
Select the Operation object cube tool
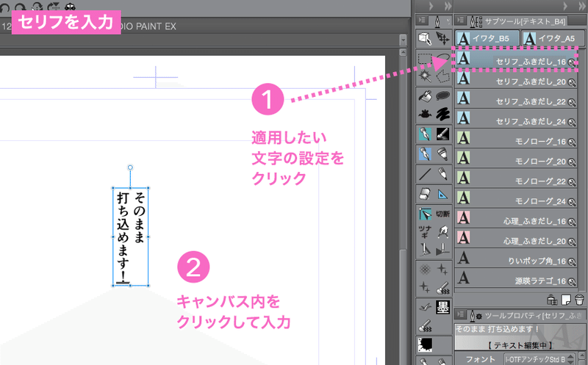click(425, 38)
